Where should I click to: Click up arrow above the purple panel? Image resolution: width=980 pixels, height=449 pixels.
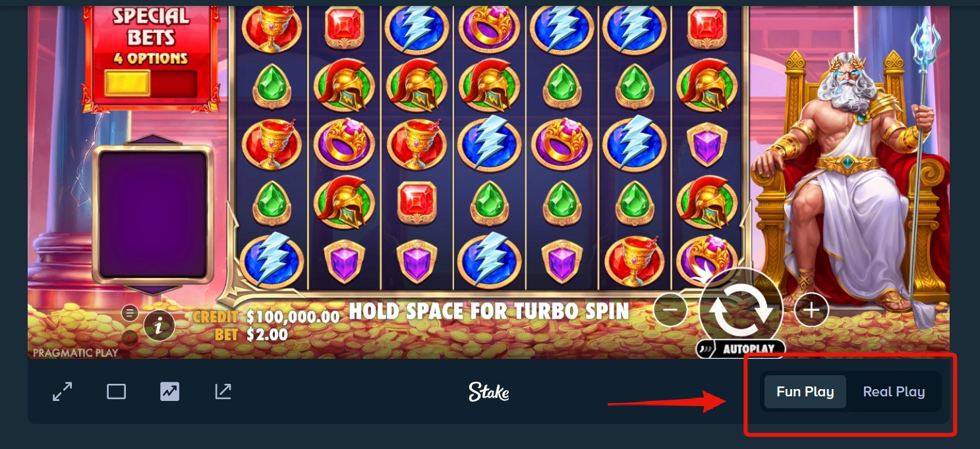[x=153, y=140]
